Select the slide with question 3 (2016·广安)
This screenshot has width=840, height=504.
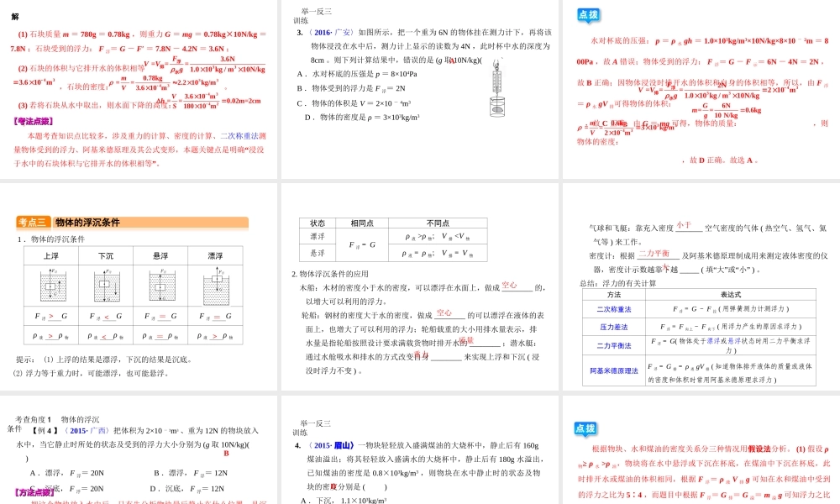[419, 89]
